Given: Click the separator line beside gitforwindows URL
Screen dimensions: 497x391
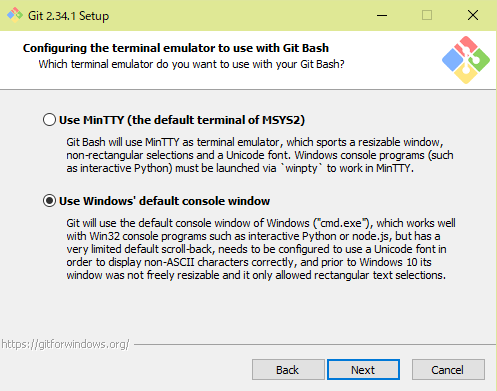Looking at the screenshot, I should [x=315, y=344].
